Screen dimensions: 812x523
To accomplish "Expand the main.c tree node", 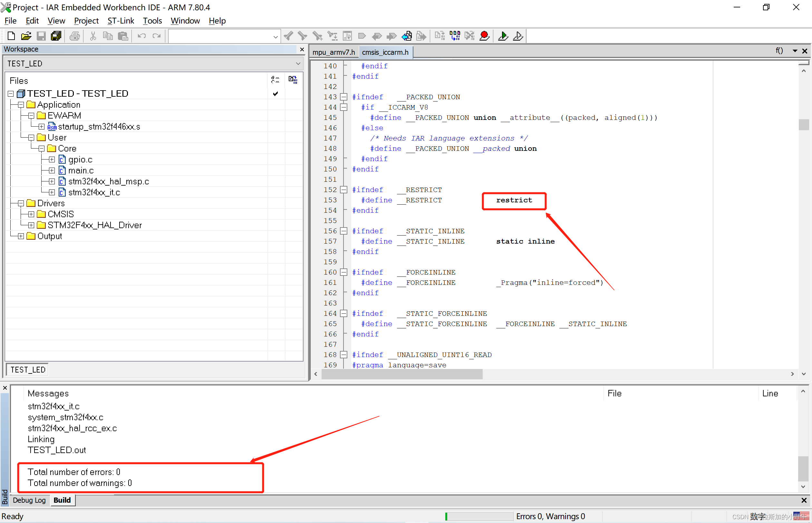I will pyautogui.click(x=52, y=170).
